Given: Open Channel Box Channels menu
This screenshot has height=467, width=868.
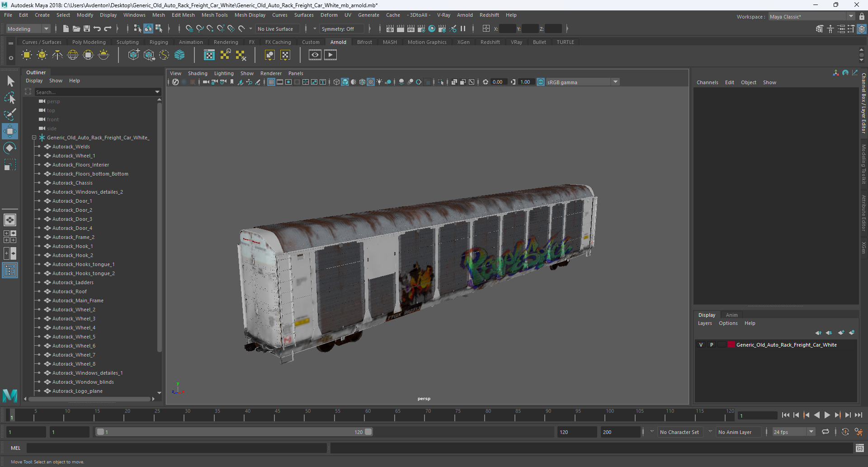Looking at the screenshot, I should point(707,82).
